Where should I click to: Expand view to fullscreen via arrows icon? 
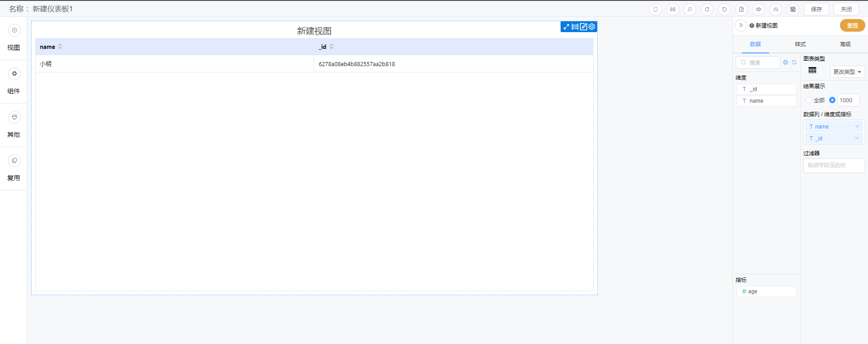click(566, 27)
